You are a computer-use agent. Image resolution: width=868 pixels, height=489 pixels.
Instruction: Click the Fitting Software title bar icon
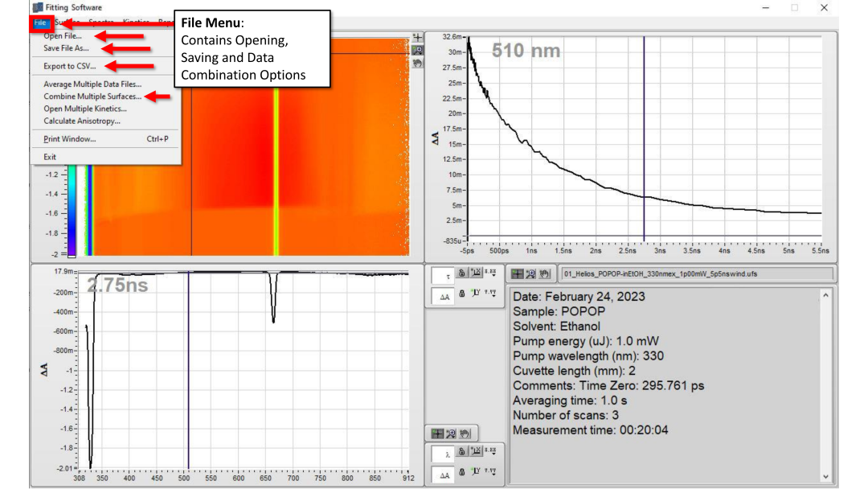click(x=38, y=7)
